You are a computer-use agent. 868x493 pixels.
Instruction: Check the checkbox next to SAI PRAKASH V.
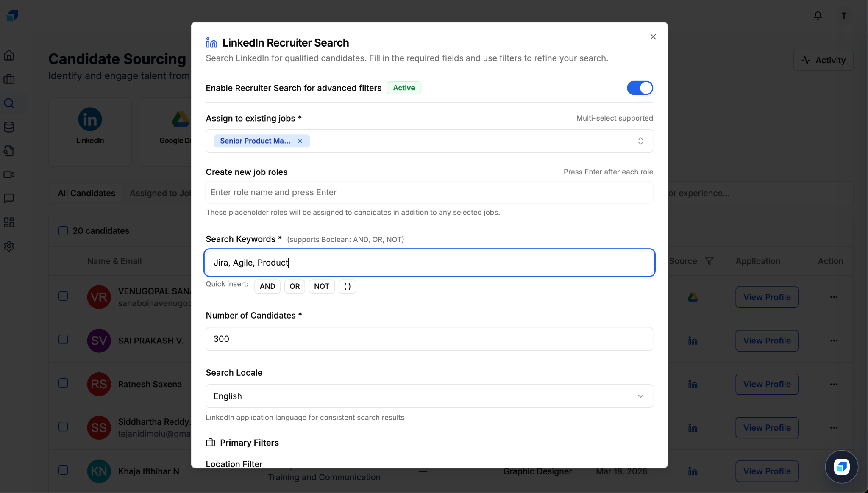[63, 340]
